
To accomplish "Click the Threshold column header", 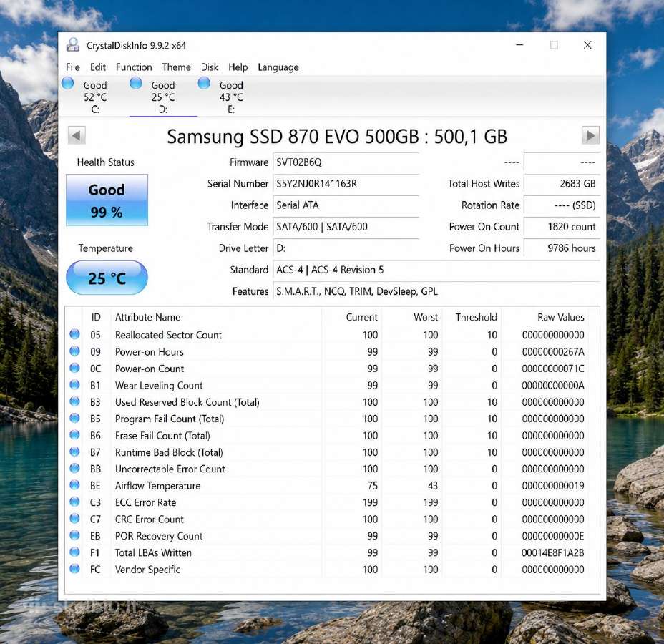I will tap(476, 317).
